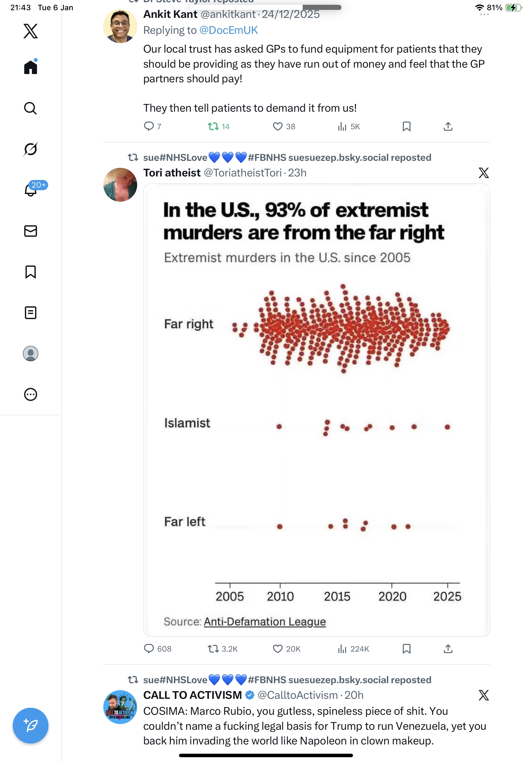Viewport: 532px width, 762px height.
Task: Like Ankit Kant's reply
Action: [277, 126]
